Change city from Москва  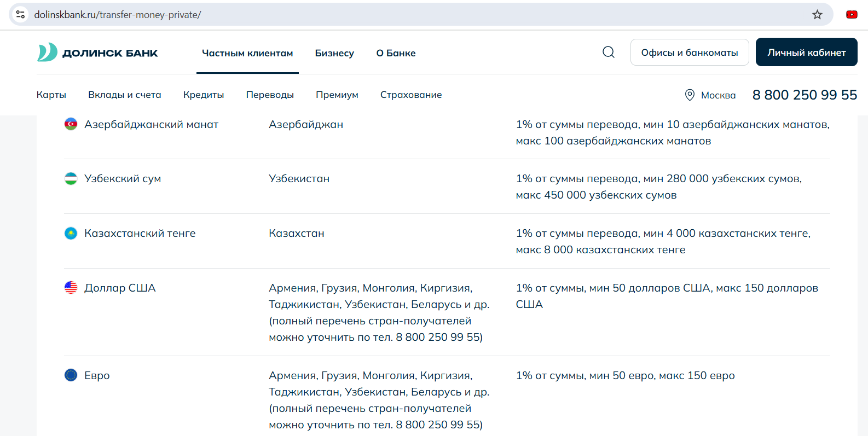pyautogui.click(x=718, y=95)
